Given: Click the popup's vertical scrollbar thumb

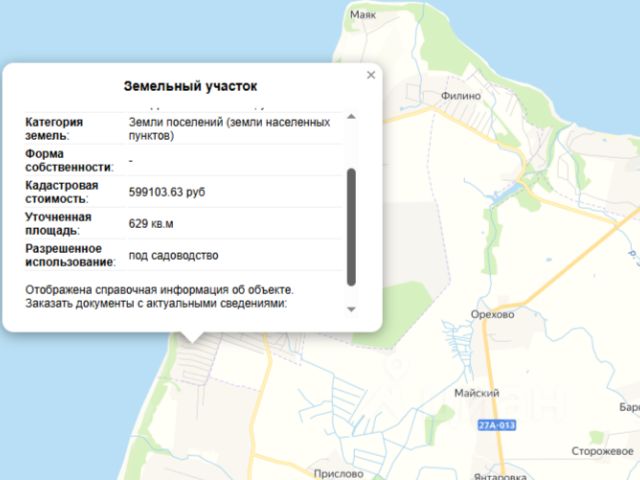Looking at the screenshot, I should tap(351, 227).
